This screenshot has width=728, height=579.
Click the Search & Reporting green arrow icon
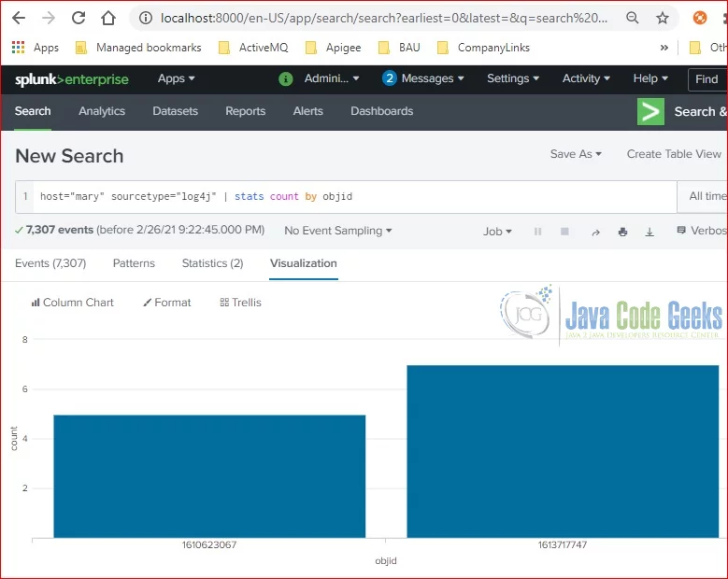tap(650, 112)
